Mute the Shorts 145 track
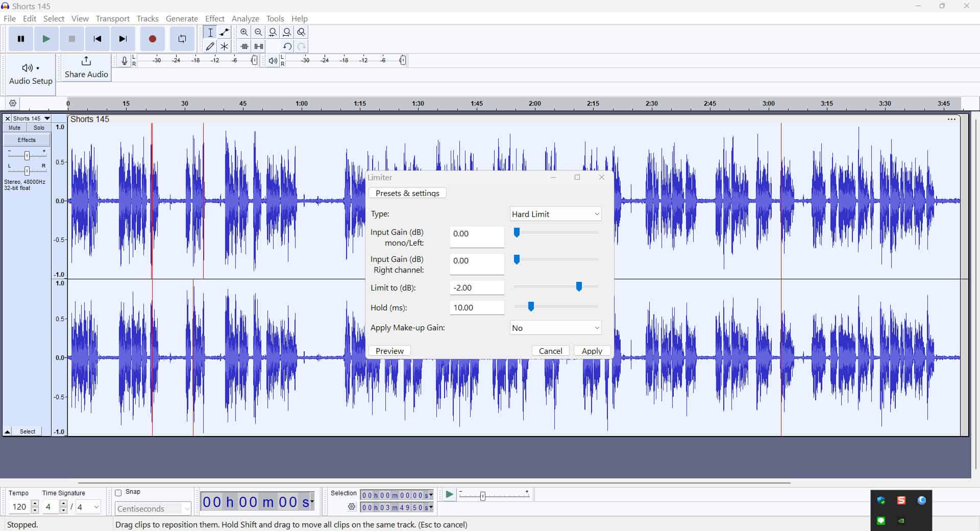Viewport: 980px width, 531px height. (14, 128)
